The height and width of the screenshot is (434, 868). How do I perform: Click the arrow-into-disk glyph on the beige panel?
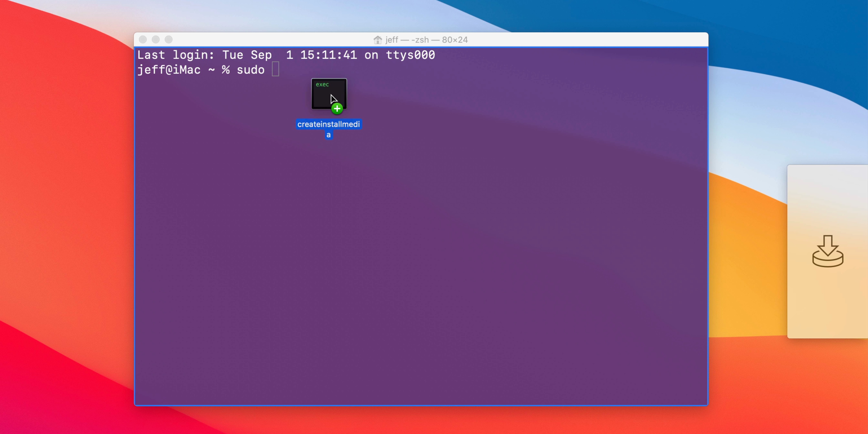(828, 251)
